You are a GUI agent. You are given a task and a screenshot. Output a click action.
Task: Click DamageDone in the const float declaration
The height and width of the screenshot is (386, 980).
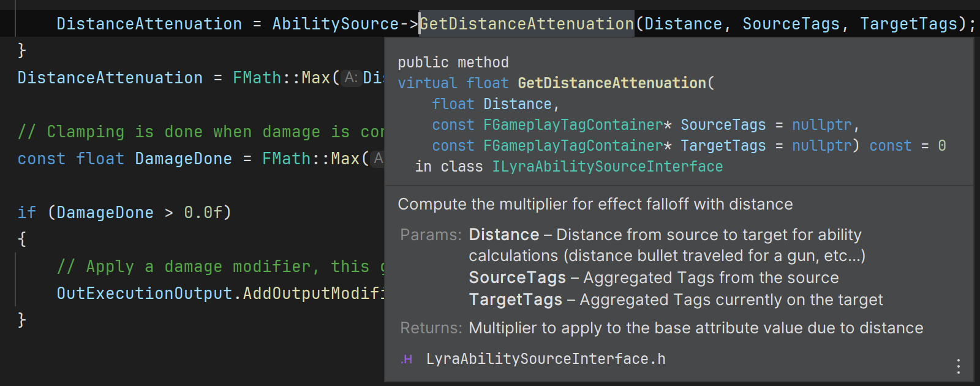pos(183,159)
